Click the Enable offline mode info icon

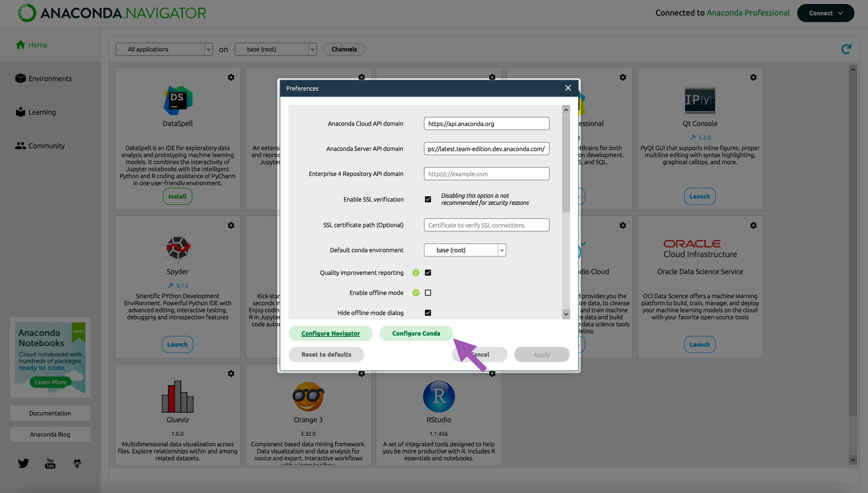416,292
